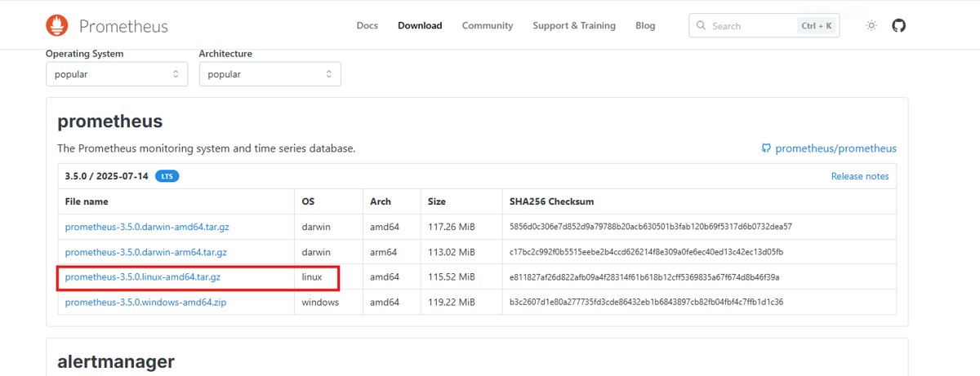Click the Prometheus flame logo icon
The height and width of the screenshot is (376, 980).
57,26
